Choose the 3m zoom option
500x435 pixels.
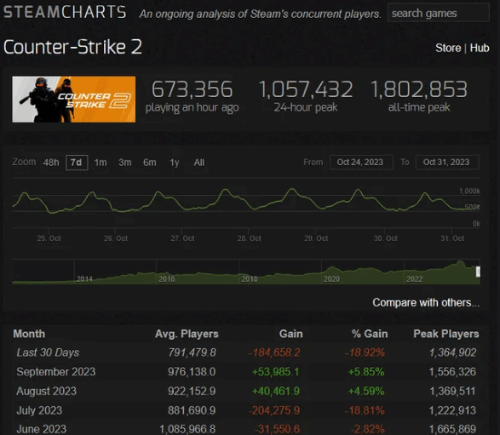[125, 163]
